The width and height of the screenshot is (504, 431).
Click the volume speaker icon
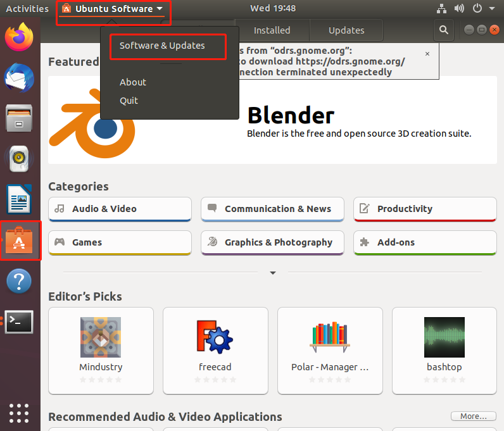pos(459,8)
